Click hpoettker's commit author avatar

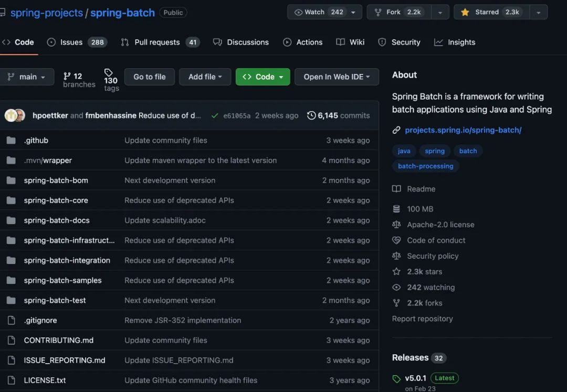click(10, 115)
